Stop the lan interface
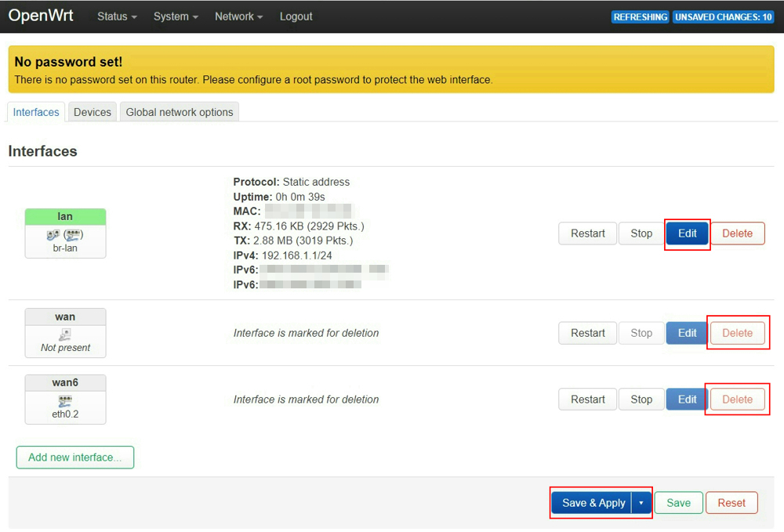The image size is (784, 532). tap(641, 233)
